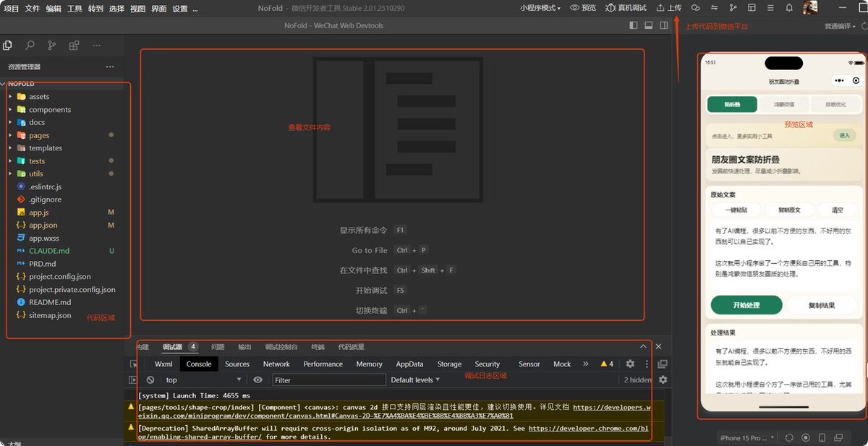Image resolution: width=868 pixels, height=446 pixels.
Task: Click the warning count badge showing 4
Action: (x=607, y=364)
